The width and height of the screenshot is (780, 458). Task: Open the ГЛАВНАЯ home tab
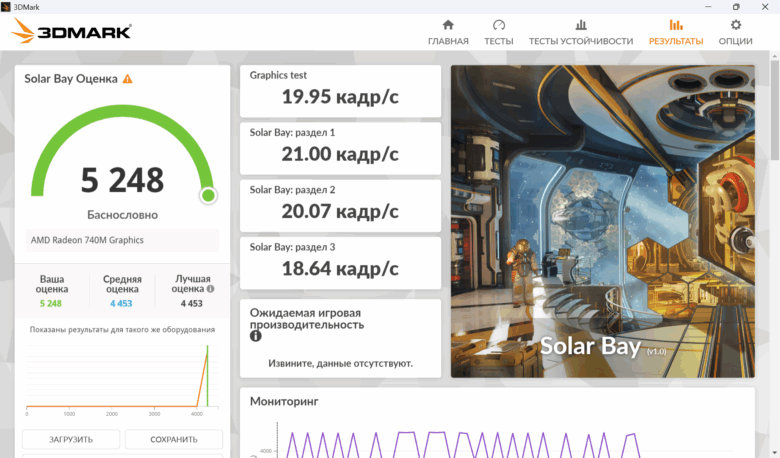[448, 33]
